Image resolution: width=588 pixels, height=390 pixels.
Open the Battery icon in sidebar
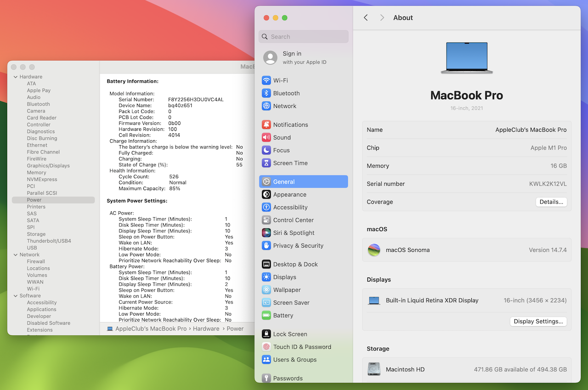point(266,316)
